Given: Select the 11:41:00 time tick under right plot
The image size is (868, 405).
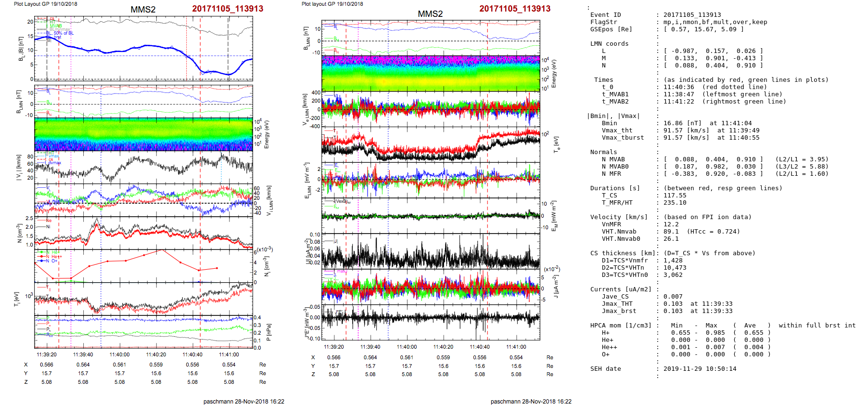Looking at the screenshot, I should pyautogui.click(x=516, y=347).
